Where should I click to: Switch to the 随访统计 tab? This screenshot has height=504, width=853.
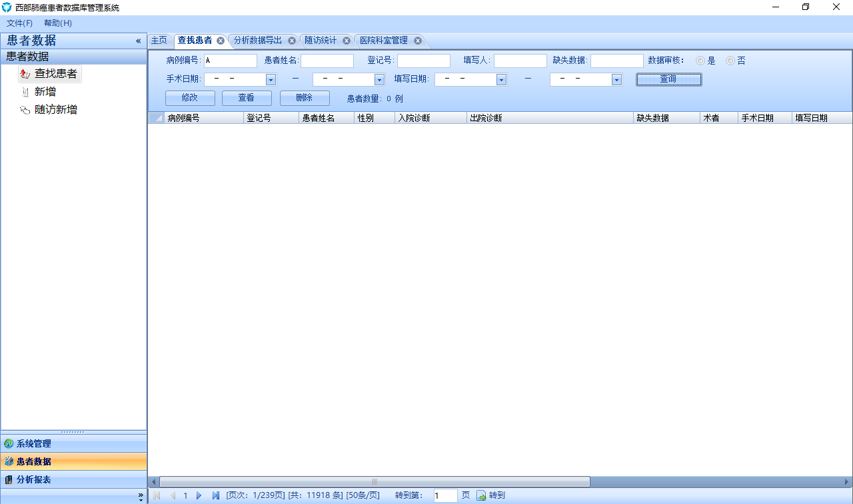tap(321, 40)
